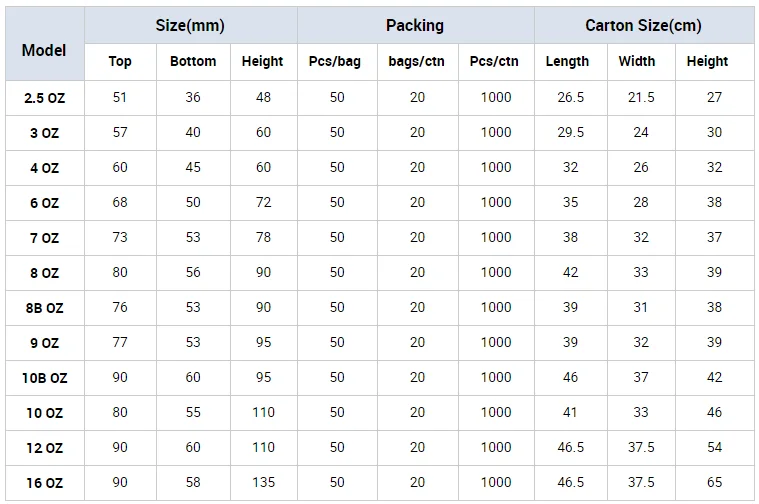Click the Bottom sub-column header
759x504 pixels.
pyautogui.click(x=193, y=61)
